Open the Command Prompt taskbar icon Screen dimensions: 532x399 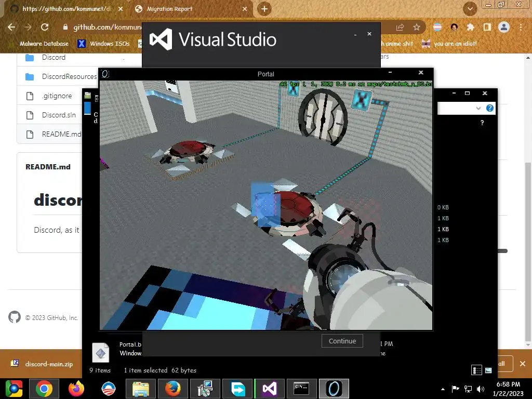(x=302, y=389)
